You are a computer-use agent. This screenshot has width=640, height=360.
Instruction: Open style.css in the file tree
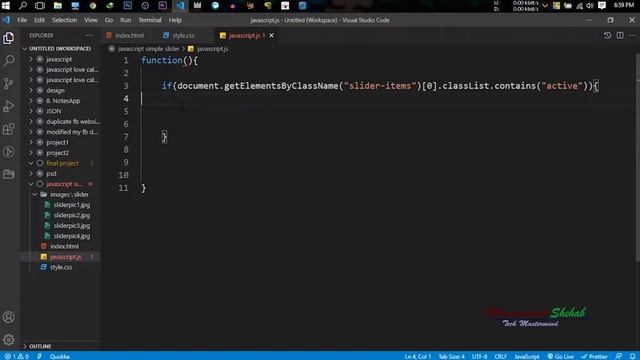pos(61,267)
